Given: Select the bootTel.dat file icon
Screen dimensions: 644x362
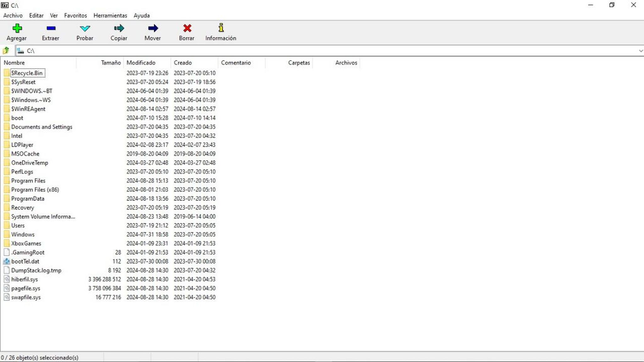Looking at the screenshot, I should [x=7, y=261].
